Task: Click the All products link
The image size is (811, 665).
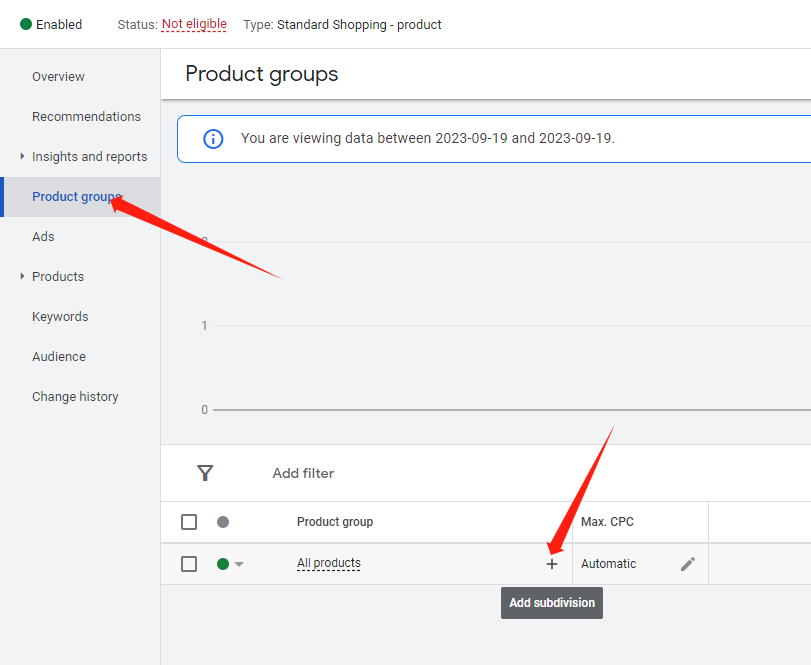Action: coord(328,563)
